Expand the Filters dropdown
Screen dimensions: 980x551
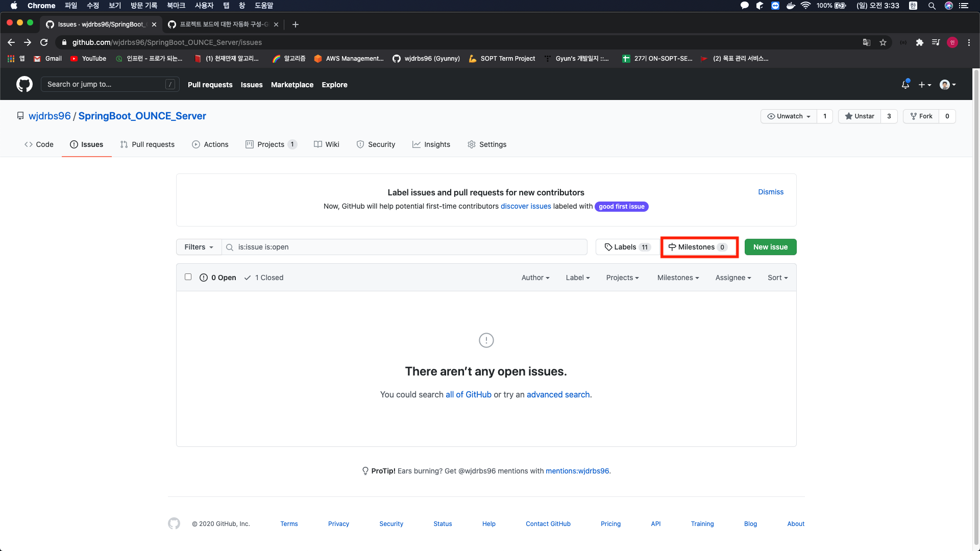(x=199, y=247)
